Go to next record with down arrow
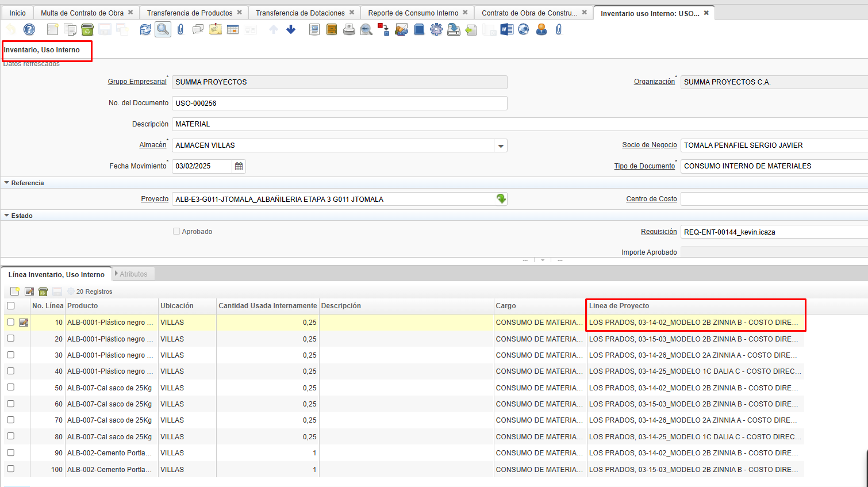 (291, 29)
